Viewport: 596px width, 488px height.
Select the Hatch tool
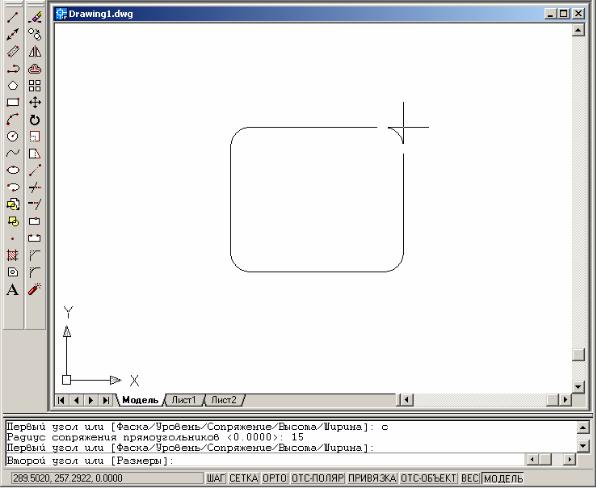click(x=13, y=255)
